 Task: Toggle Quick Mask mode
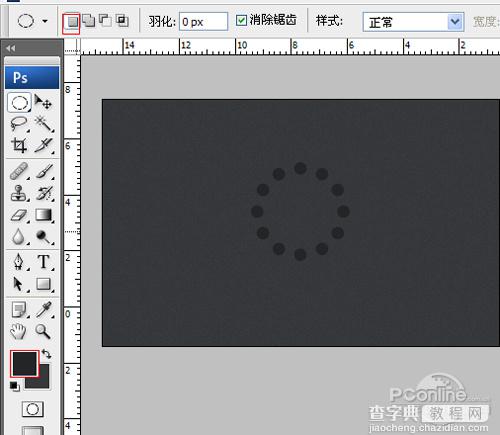[33, 409]
